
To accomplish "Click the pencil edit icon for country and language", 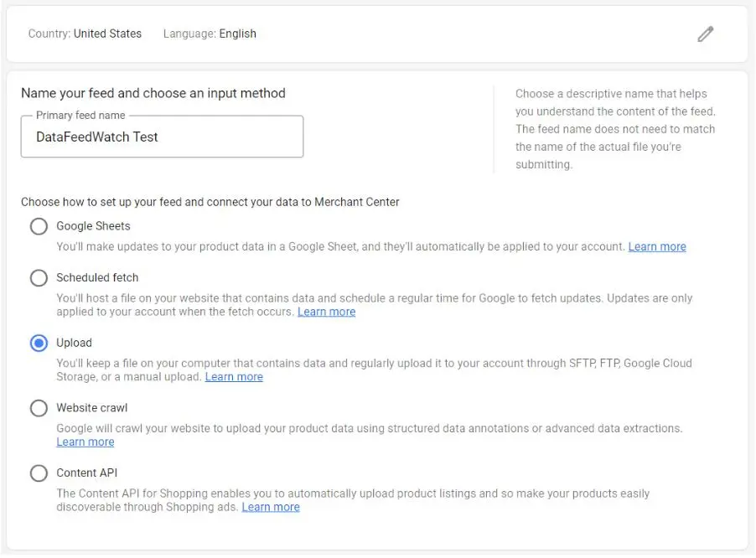I will point(706,34).
